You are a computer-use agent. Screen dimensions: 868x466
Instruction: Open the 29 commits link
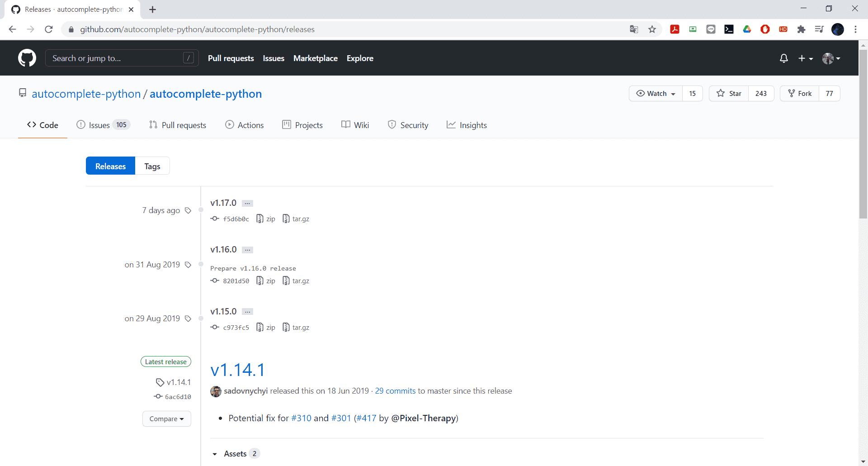395,391
